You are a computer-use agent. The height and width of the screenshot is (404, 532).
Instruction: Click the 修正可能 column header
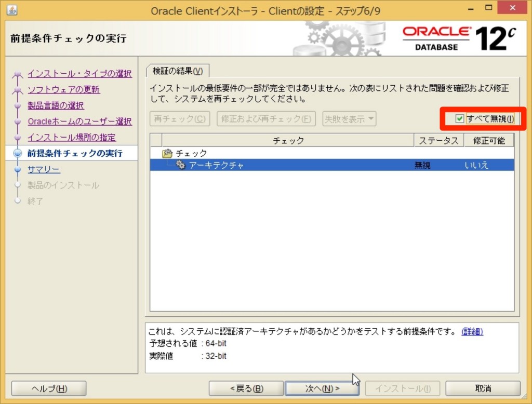(x=489, y=140)
